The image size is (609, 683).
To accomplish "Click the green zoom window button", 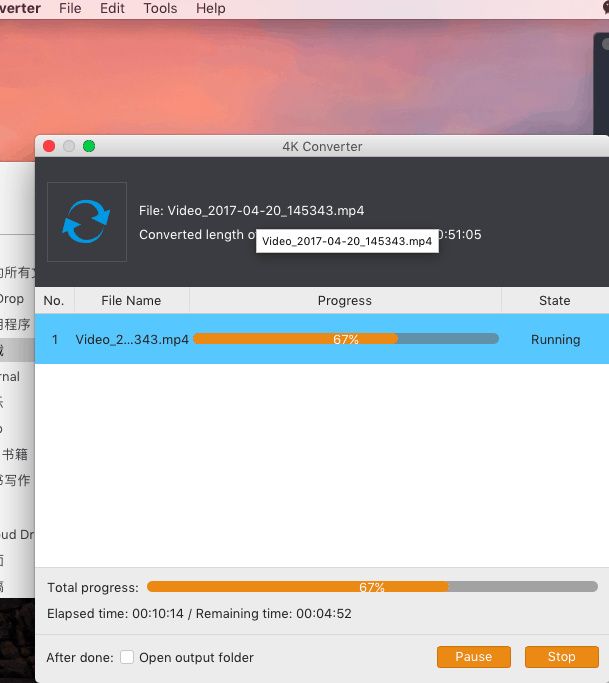I will point(89,146).
